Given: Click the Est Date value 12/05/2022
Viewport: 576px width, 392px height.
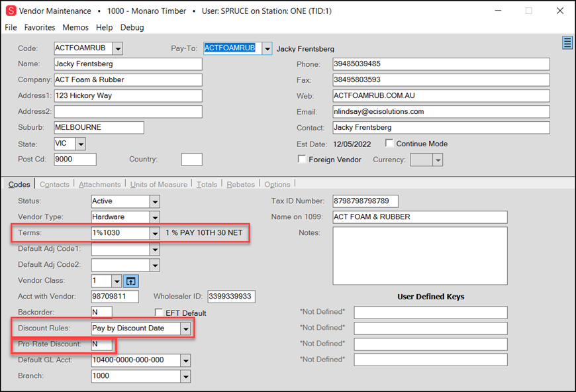Looking at the screenshot, I should click(x=352, y=144).
